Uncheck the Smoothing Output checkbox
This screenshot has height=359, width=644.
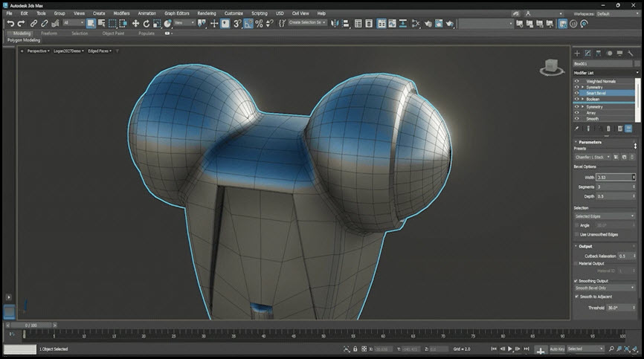pos(576,281)
